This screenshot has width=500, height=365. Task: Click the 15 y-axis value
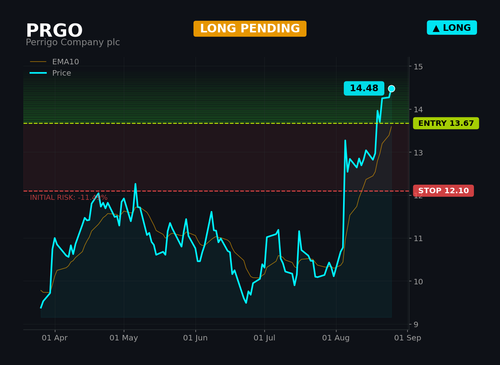coord(418,67)
